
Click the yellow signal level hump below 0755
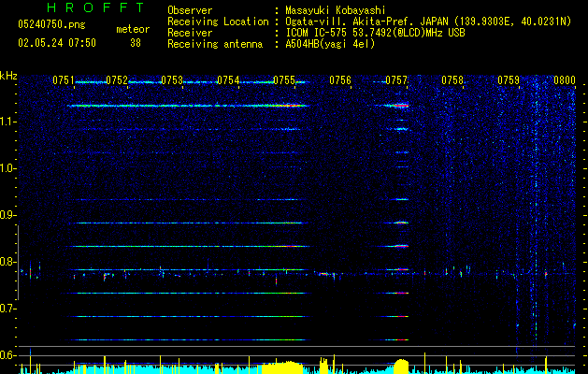point(282,367)
